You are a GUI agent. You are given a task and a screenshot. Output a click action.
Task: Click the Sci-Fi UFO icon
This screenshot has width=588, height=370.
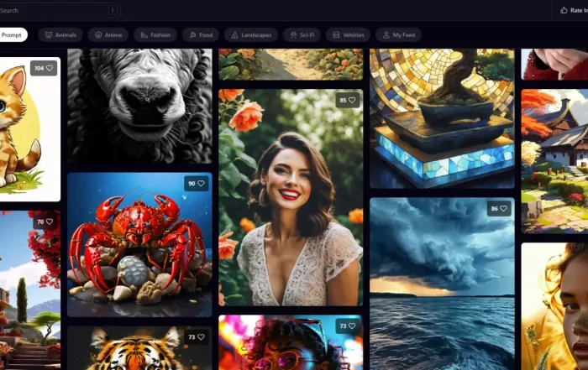click(x=293, y=35)
